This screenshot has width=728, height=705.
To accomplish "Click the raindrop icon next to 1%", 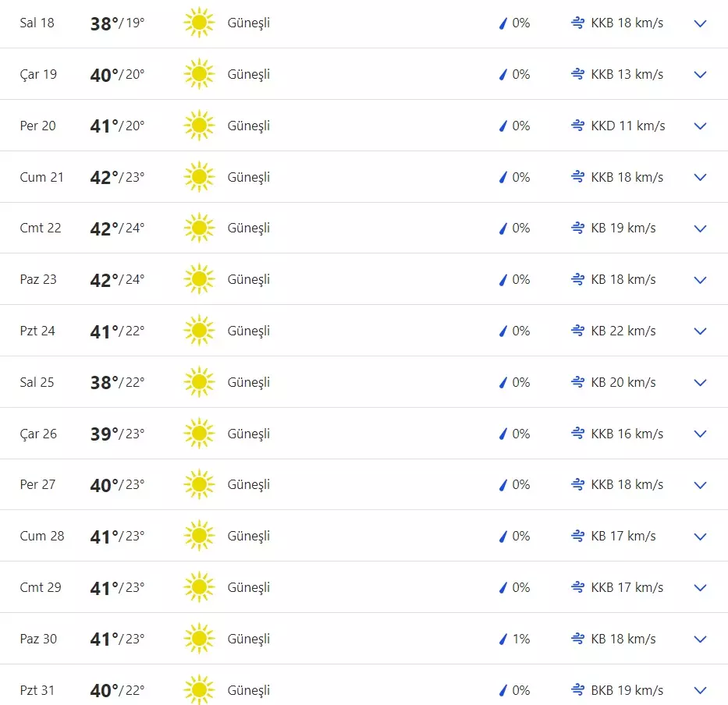I will tap(503, 639).
